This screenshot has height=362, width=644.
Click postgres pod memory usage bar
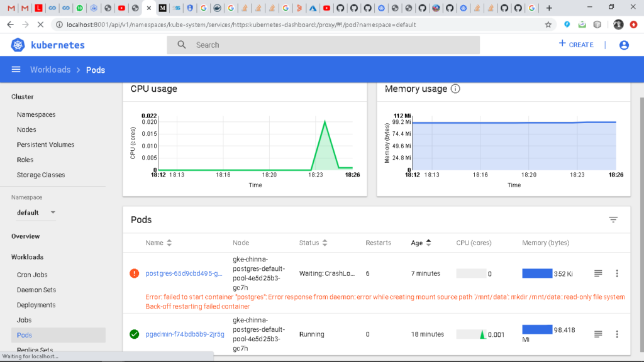(537, 273)
